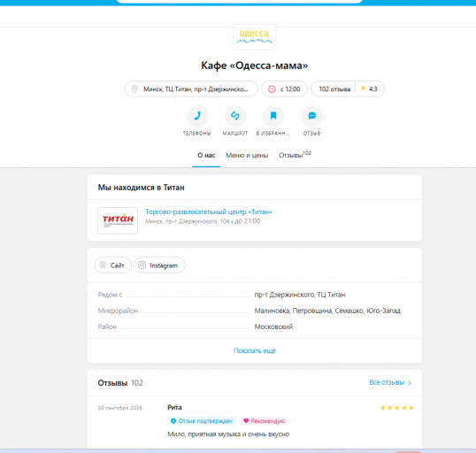
Task: Click the Титан shopping center logo
Action: [x=118, y=220]
